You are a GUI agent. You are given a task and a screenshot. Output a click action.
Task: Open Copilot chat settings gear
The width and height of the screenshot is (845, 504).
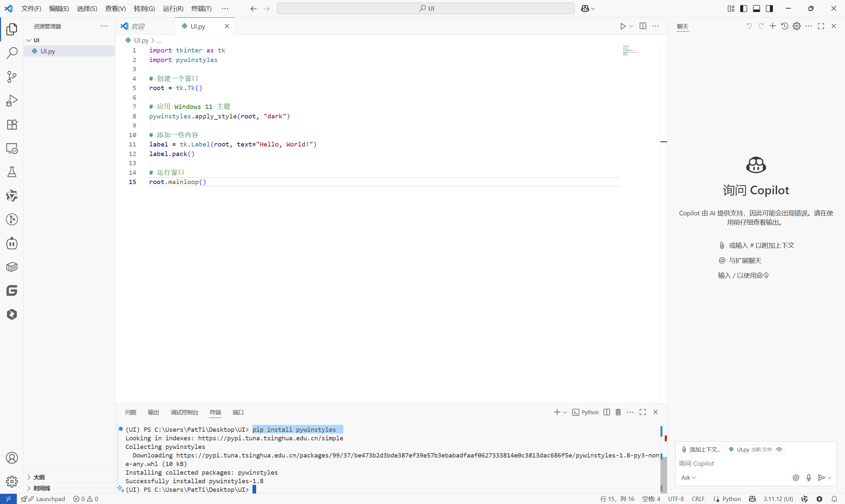[x=797, y=26]
